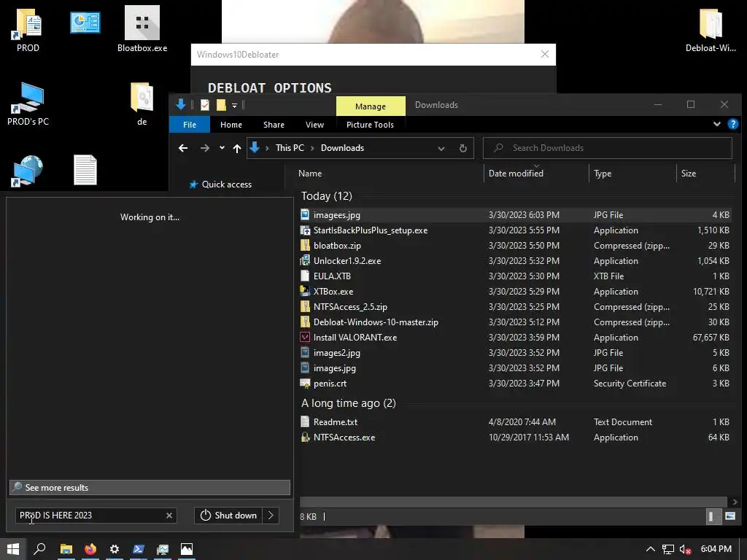This screenshot has height=560, width=747.
Task: Open the 'de' folder on desktop
Action: [x=142, y=104]
